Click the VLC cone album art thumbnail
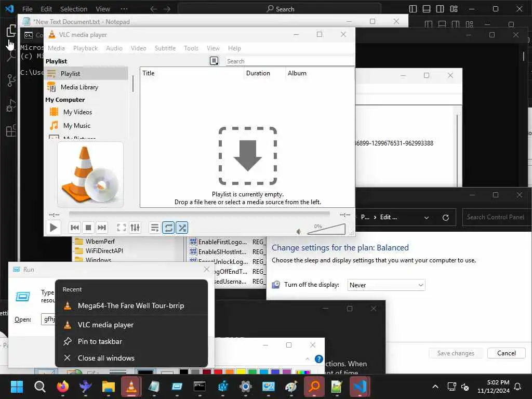 (x=90, y=175)
